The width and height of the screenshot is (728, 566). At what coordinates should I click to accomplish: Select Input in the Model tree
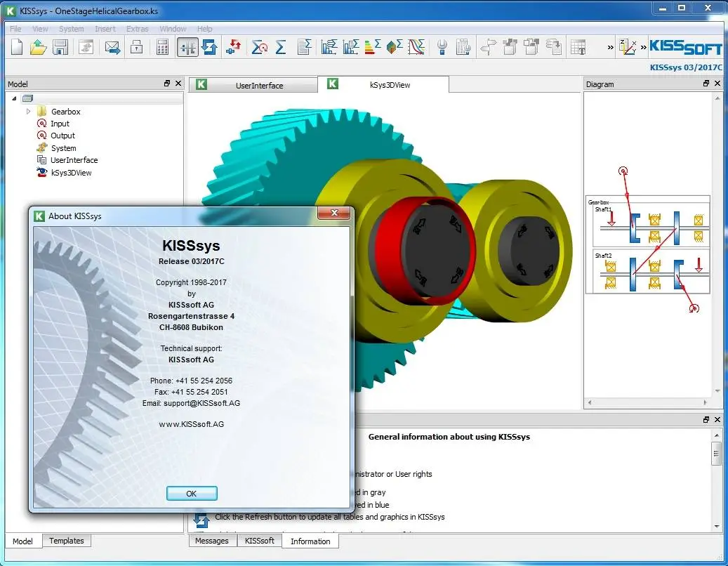pyautogui.click(x=60, y=124)
